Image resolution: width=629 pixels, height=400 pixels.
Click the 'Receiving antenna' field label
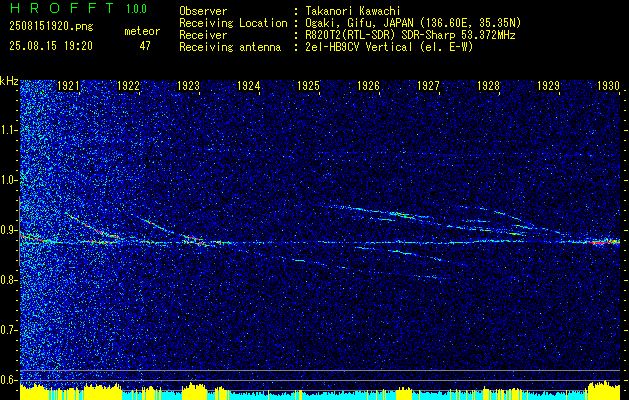click(230, 47)
